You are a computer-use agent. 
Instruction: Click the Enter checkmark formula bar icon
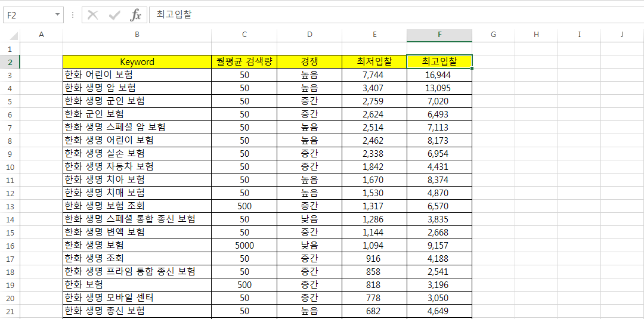tap(114, 15)
